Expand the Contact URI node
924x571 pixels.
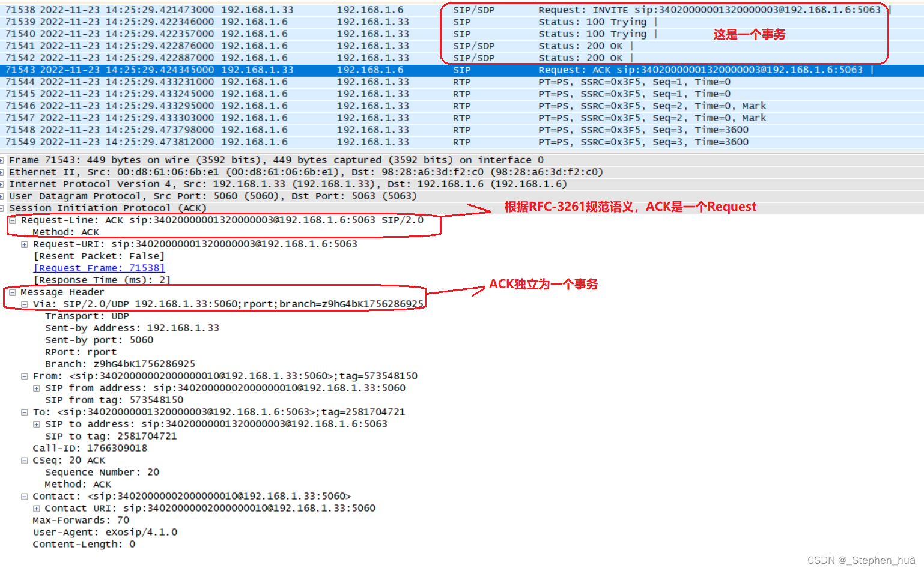[x=37, y=509]
